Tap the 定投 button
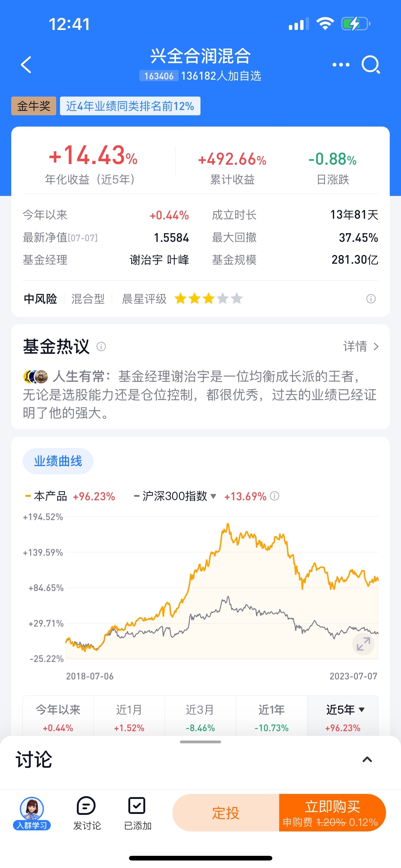The width and height of the screenshot is (401, 868). [x=225, y=812]
